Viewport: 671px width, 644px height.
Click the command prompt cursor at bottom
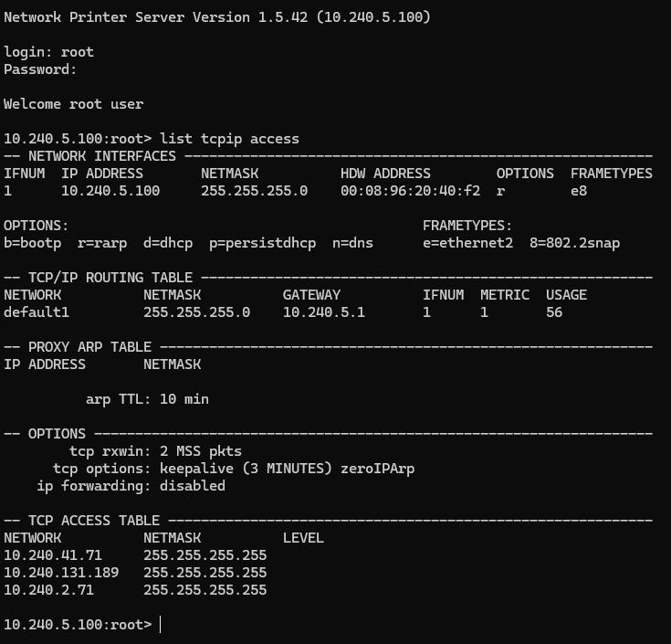pyautogui.click(x=160, y=624)
